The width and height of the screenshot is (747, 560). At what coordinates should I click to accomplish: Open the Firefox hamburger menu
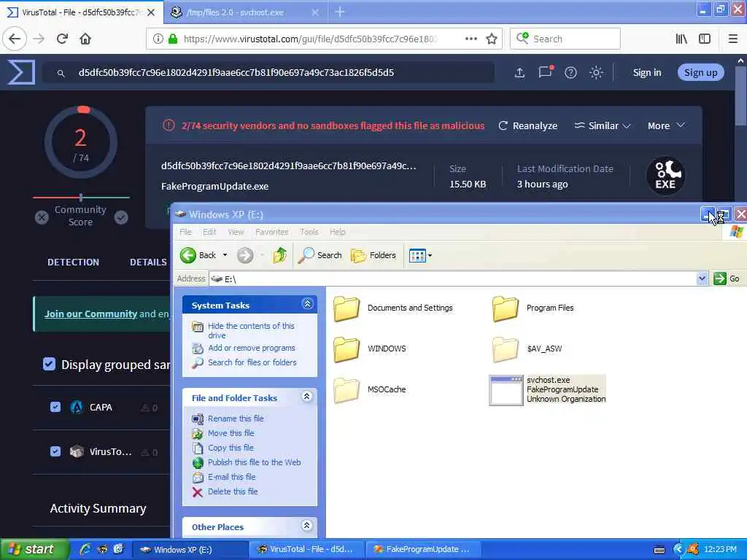pyautogui.click(x=733, y=39)
